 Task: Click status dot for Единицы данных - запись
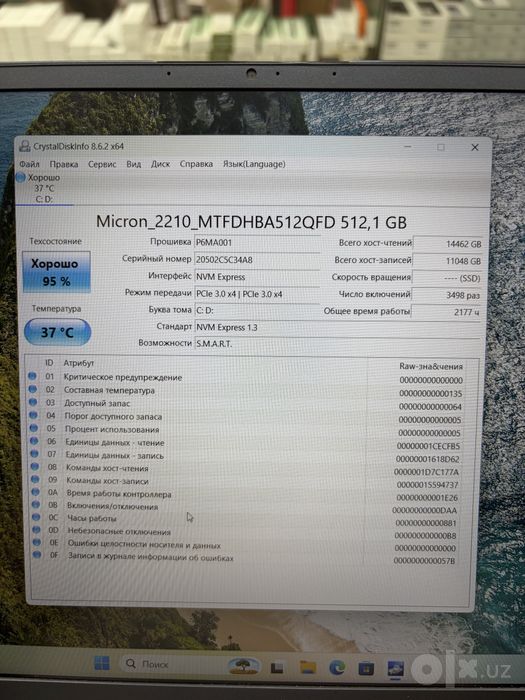pos(35,454)
